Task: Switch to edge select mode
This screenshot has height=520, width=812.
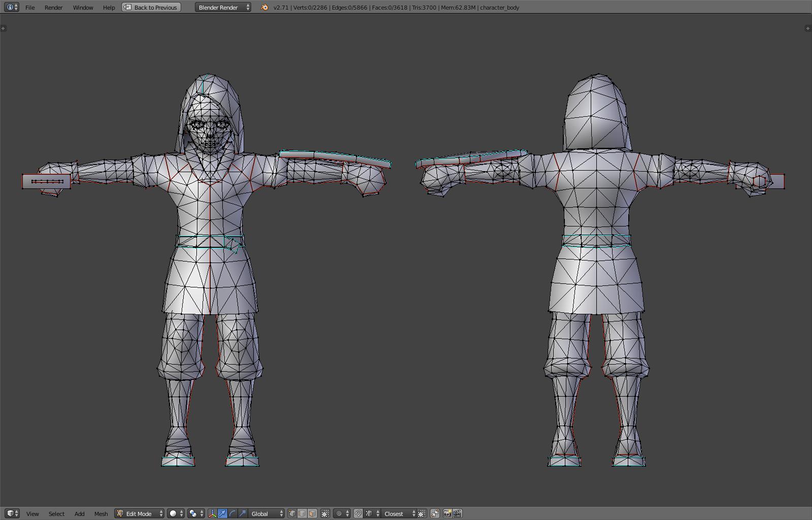Action: tap(302, 513)
